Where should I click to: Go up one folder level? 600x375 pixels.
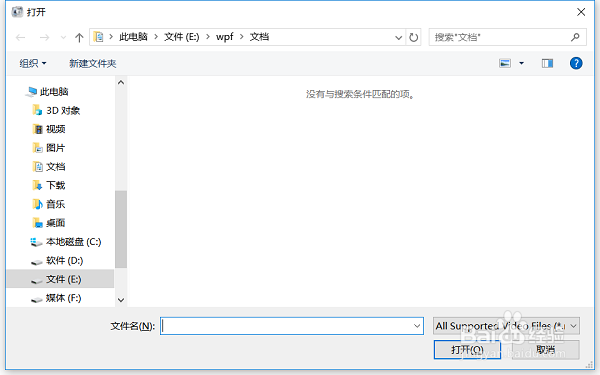point(79,37)
